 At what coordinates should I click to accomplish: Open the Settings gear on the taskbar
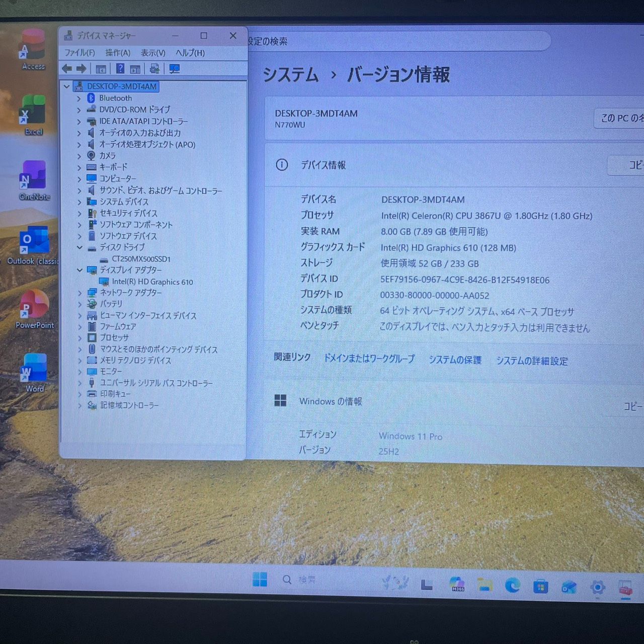click(597, 587)
